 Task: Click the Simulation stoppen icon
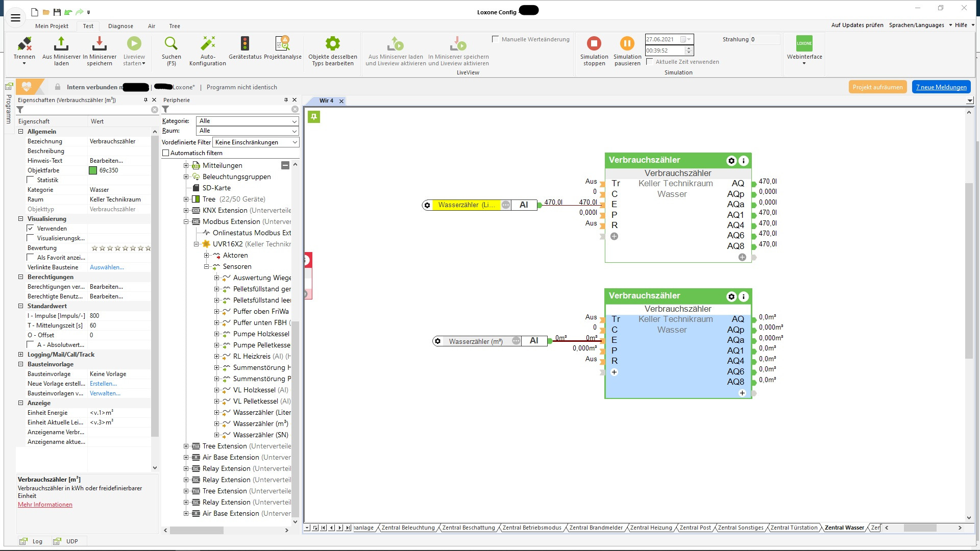point(594,44)
